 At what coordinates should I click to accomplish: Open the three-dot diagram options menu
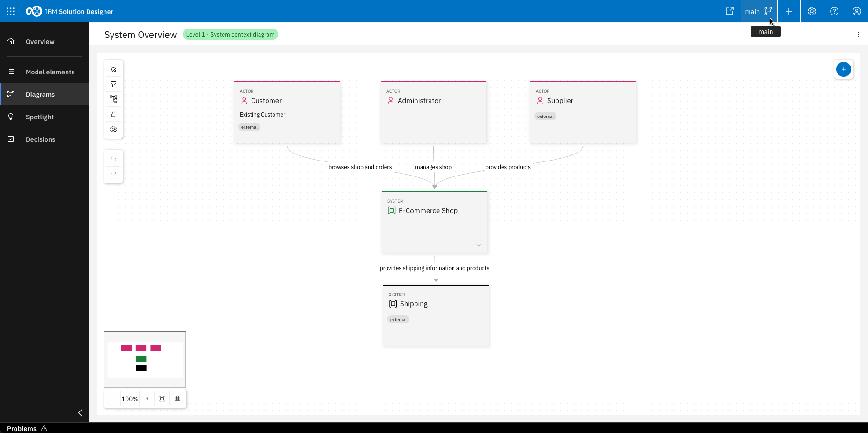click(858, 34)
